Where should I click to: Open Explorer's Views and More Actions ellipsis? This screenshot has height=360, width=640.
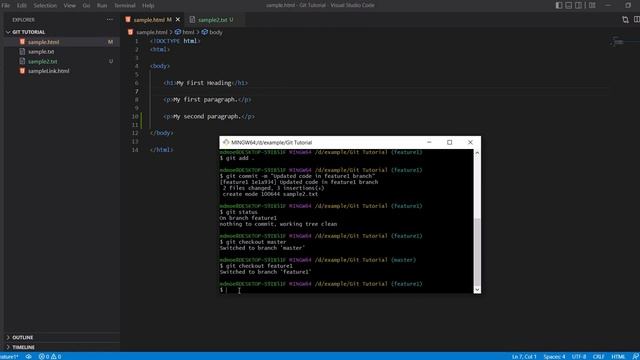tap(110, 20)
